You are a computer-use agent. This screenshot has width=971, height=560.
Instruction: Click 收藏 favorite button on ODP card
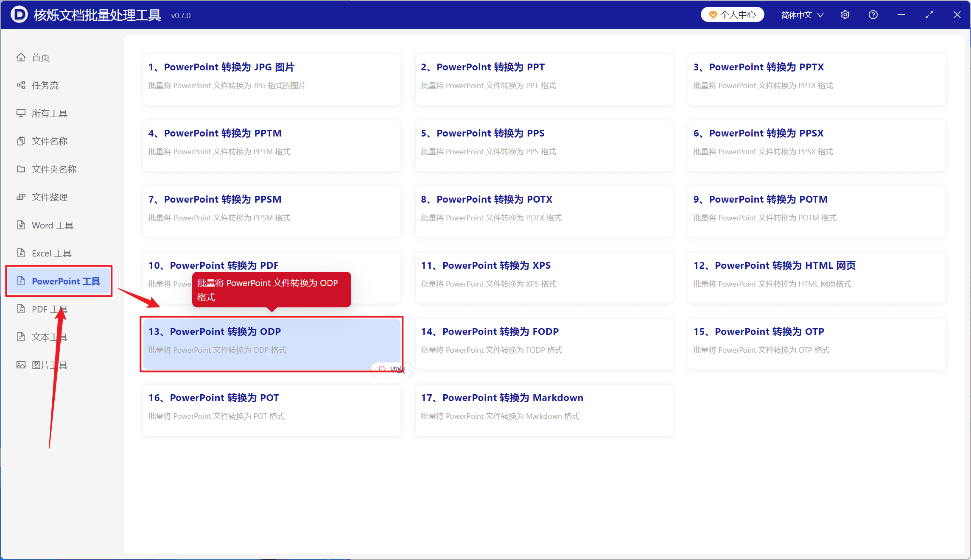[392, 369]
